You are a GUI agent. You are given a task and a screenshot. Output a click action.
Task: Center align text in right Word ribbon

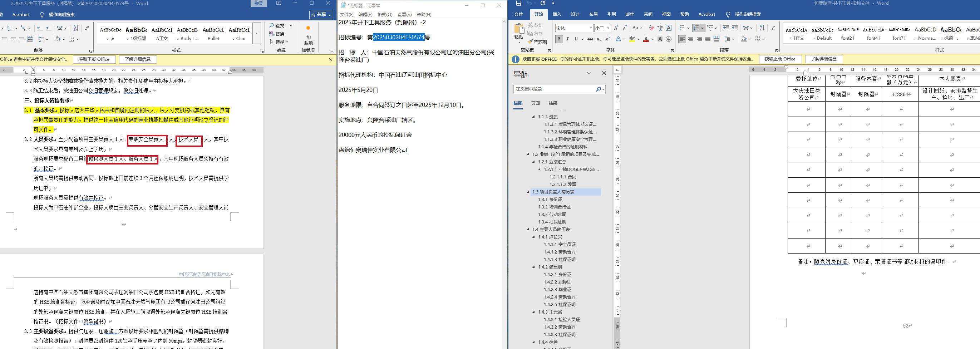(x=690, y=39)
